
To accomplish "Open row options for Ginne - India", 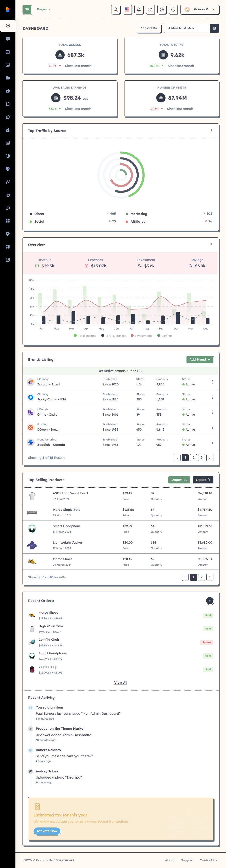I will click(213, 412).
